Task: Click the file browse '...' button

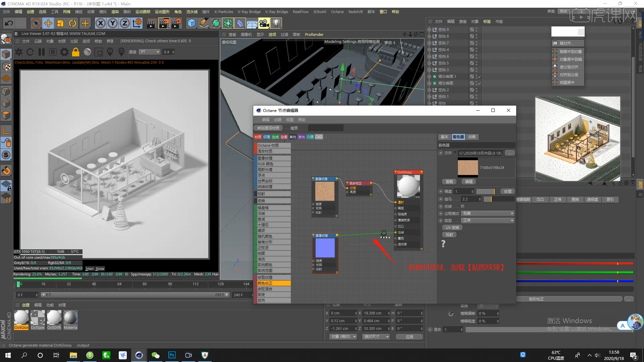Action: (x=509, y=153)
